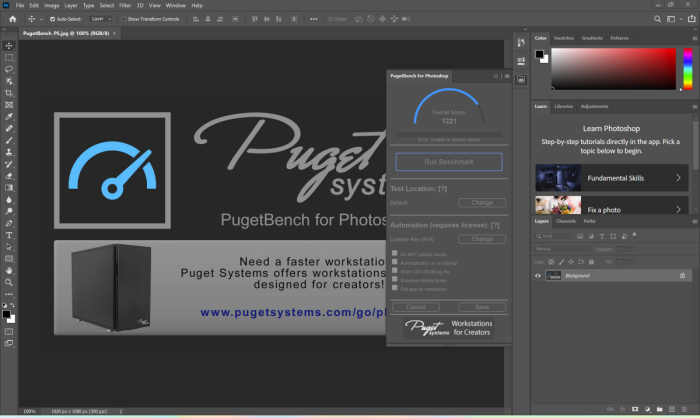This screenshot has width=700, height=418.
Task: Select the Move tool
Action: [9, 46]
